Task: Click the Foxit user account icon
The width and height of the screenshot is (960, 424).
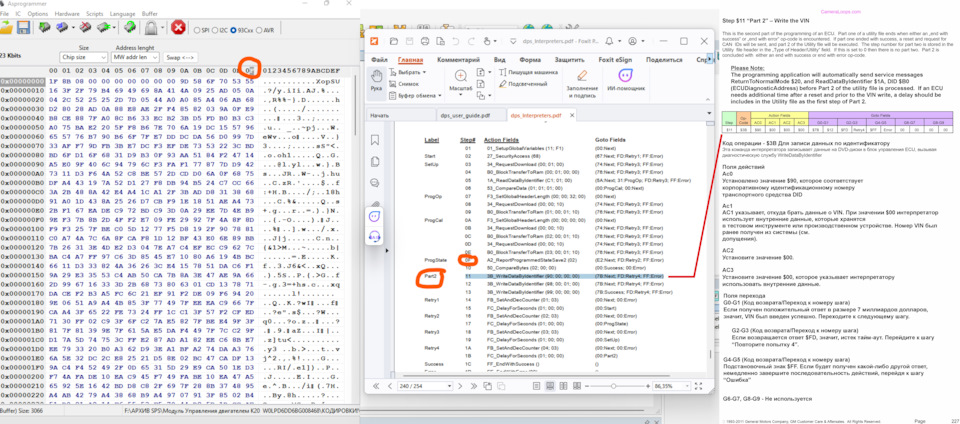Action: pos(632,41)
